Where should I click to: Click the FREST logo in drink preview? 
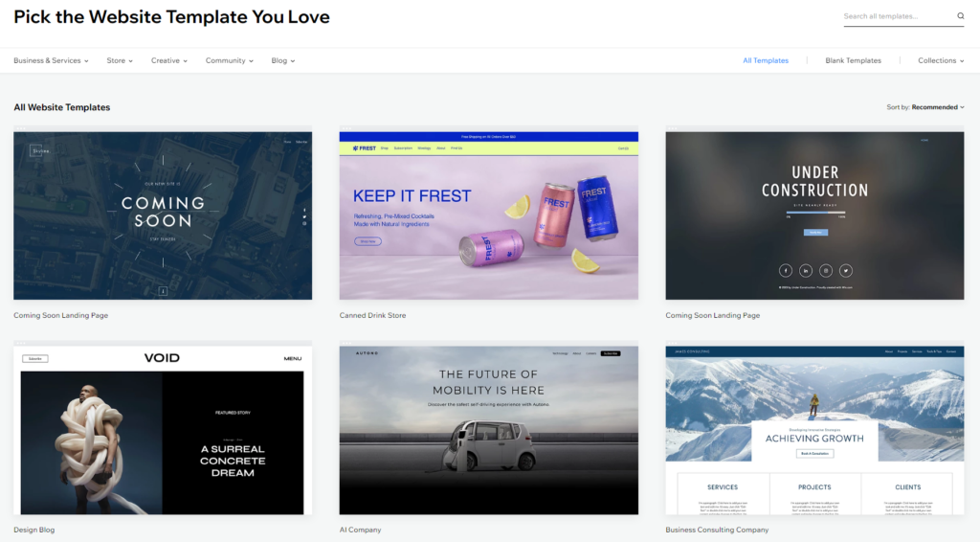coord(364,148)
